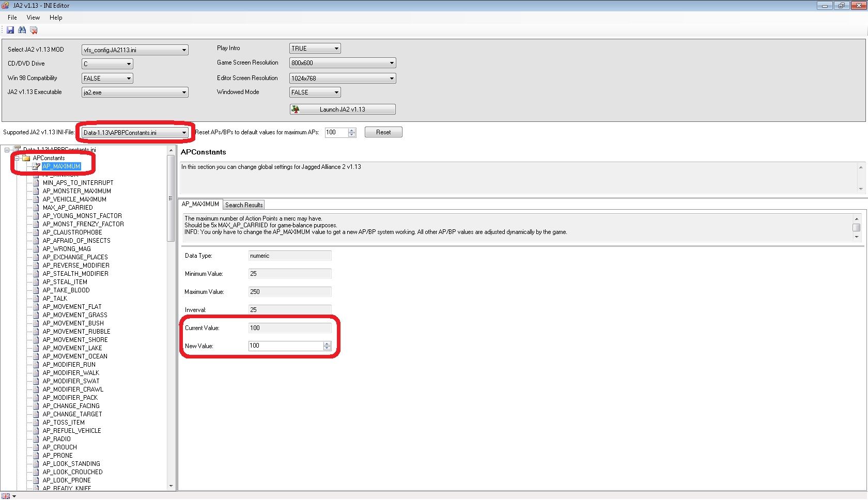
Task: Open the File menu
Action: pos(12,18)
